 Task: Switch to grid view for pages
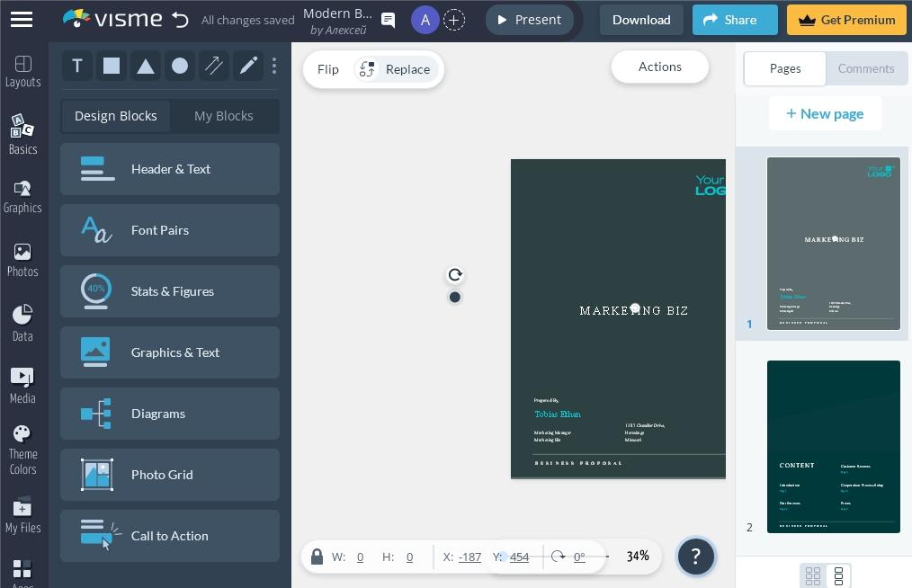tap(813, 575)
